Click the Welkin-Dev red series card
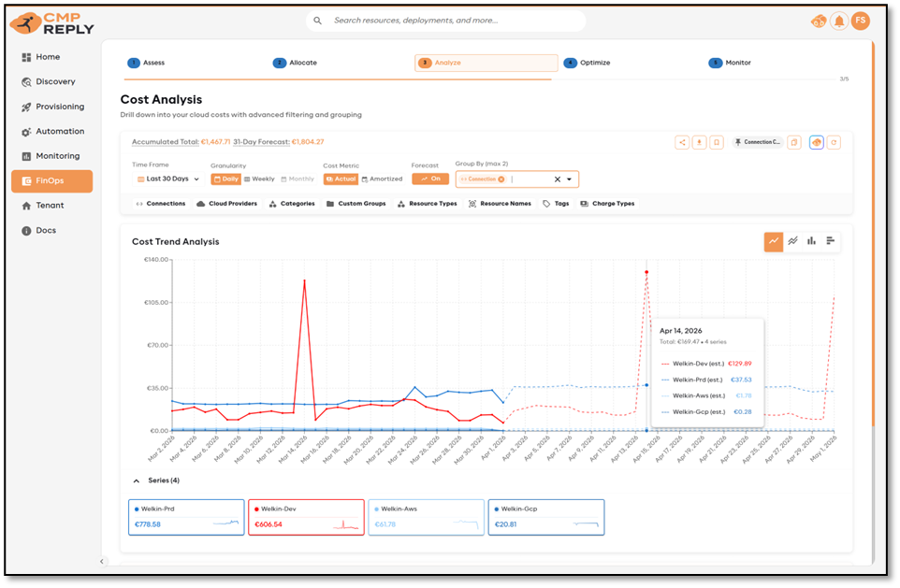 click(x=306, y=517)
